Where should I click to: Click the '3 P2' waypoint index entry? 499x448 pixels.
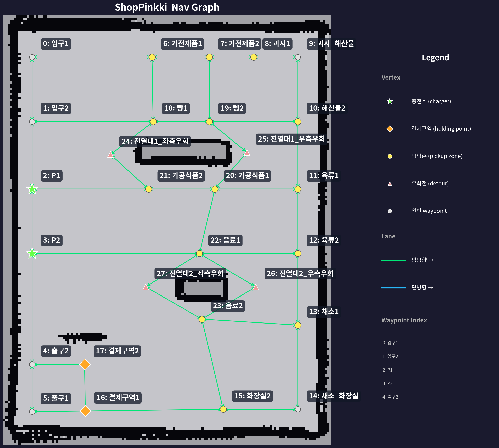coord(388,383)
